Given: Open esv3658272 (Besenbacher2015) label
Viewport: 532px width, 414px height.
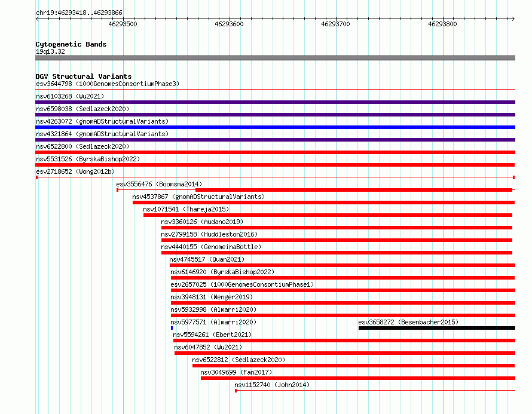Looking at the screenshot, I should 408,322.
